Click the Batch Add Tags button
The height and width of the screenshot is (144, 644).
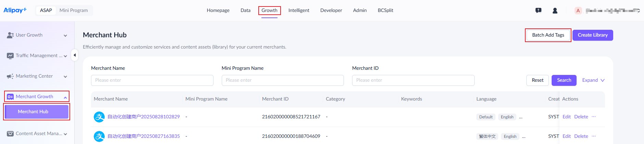tap(548, 35)
